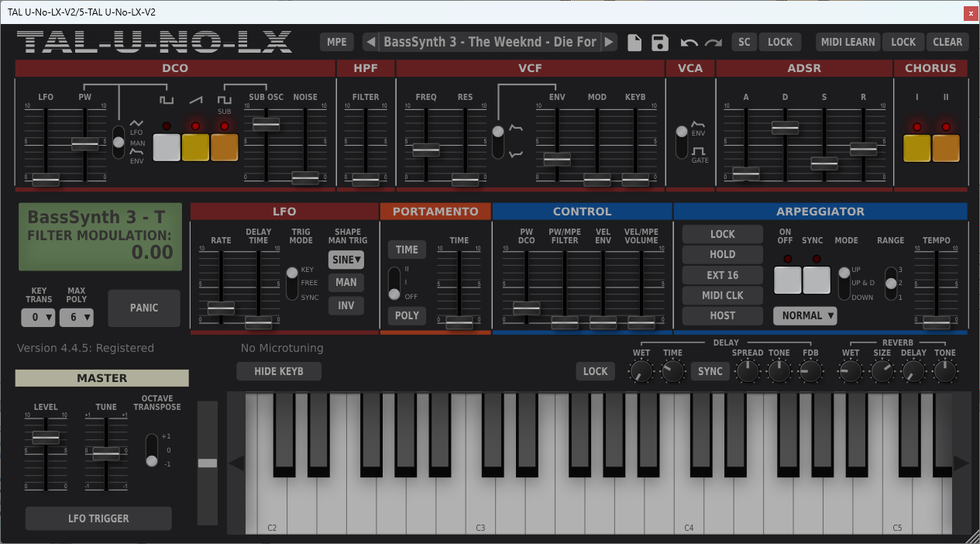The image size is (980, 544).
Task: Click the undo arrow icon
Action: click(x=689, y=43)
